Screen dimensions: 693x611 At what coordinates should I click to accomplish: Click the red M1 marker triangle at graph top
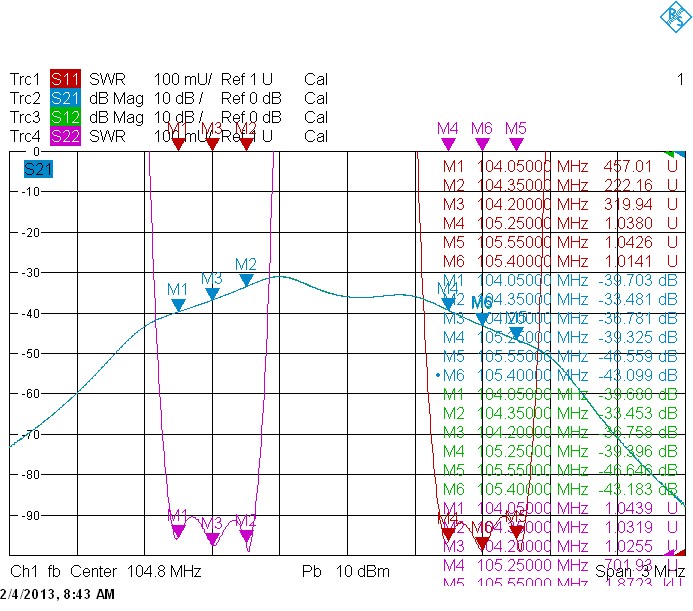[x=178, y=144]
